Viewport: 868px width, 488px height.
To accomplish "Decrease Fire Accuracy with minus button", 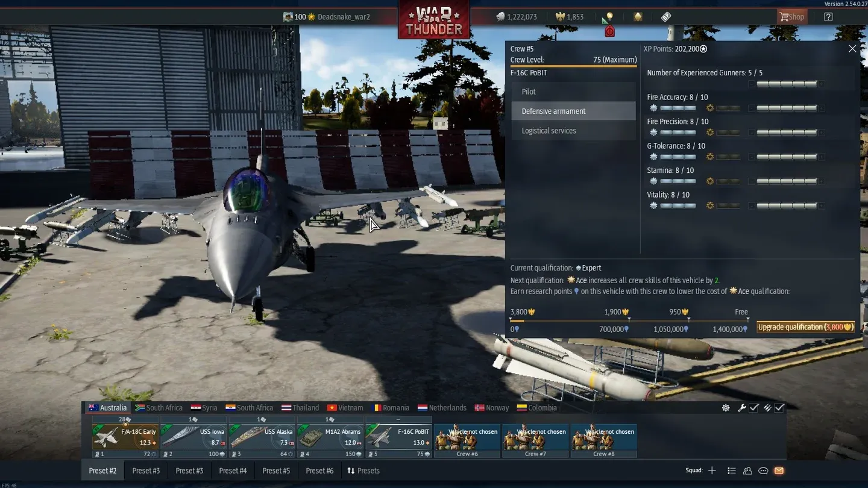I will (x=752, y=108).
